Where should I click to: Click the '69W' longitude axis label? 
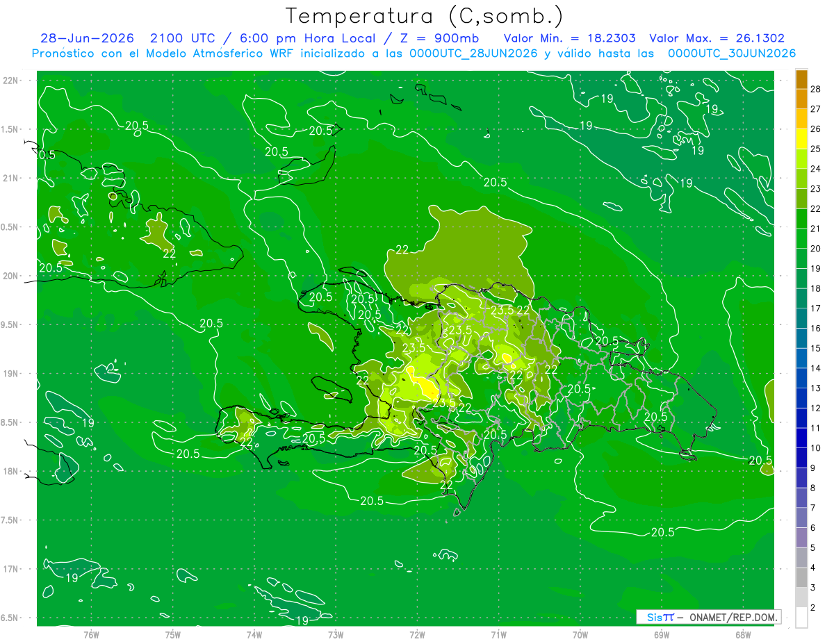pos(662,635)
